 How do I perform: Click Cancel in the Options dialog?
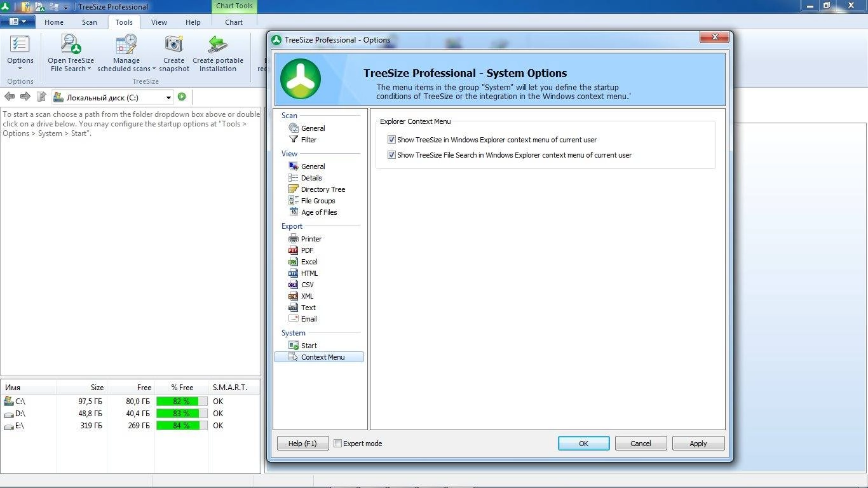[x=641, y=444]
